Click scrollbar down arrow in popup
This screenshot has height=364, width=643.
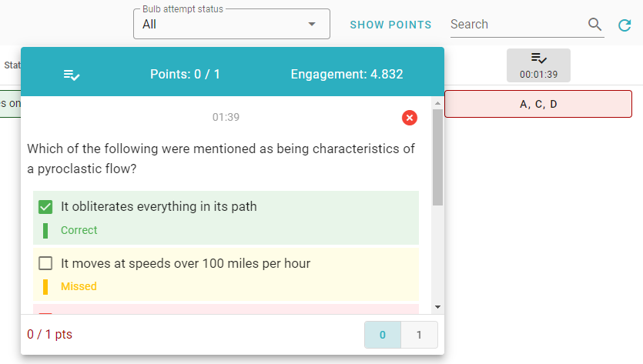(x=437, y=307)
